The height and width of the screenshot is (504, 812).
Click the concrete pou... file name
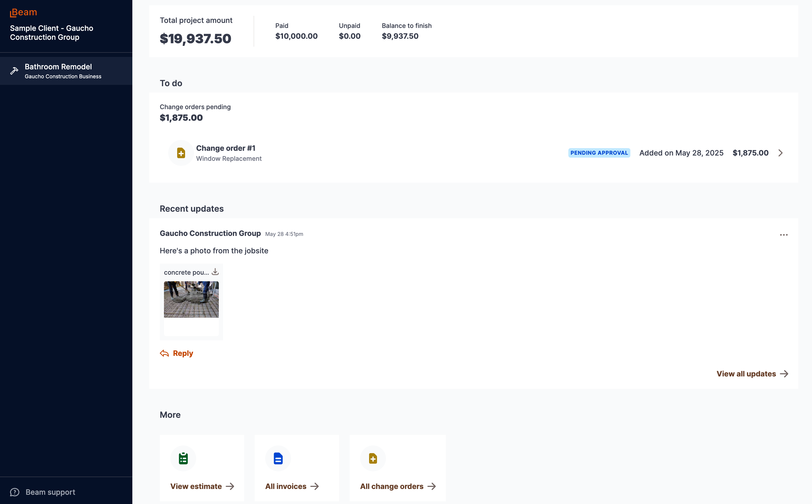(x=186, y=272)
